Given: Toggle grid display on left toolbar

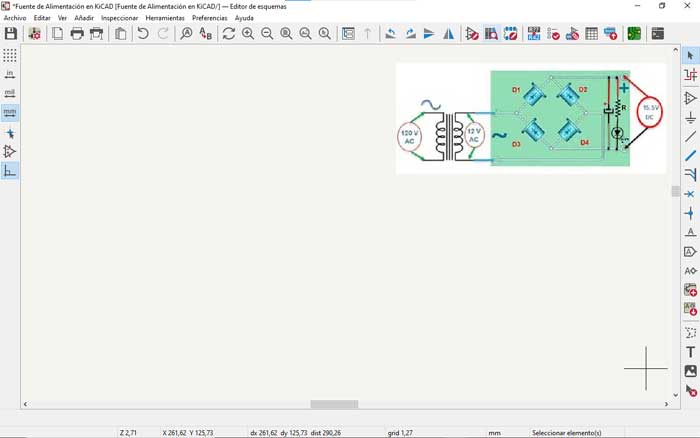Looking at the screenshot, I should [x=10, y=55].
